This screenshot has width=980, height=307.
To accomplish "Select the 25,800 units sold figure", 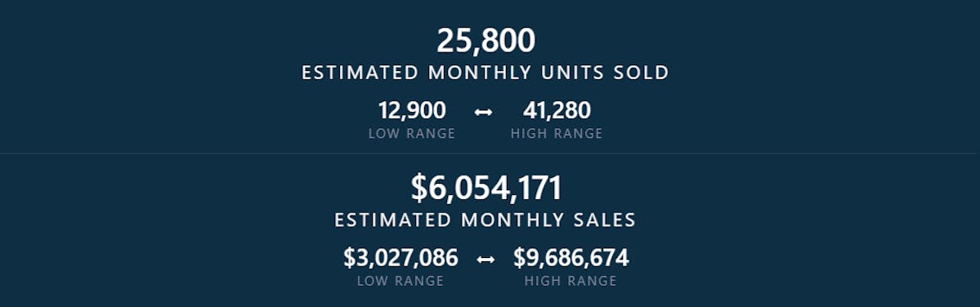I will point(486,41).
